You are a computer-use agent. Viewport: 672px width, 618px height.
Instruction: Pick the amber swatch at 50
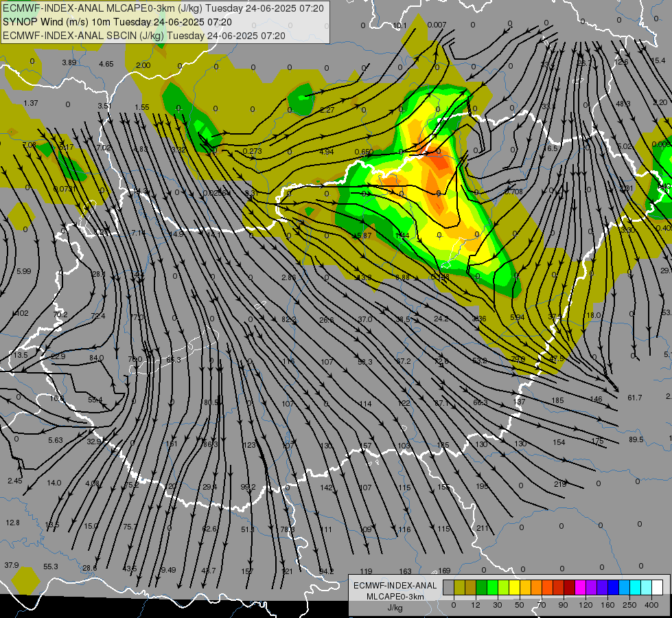(525, 587)
